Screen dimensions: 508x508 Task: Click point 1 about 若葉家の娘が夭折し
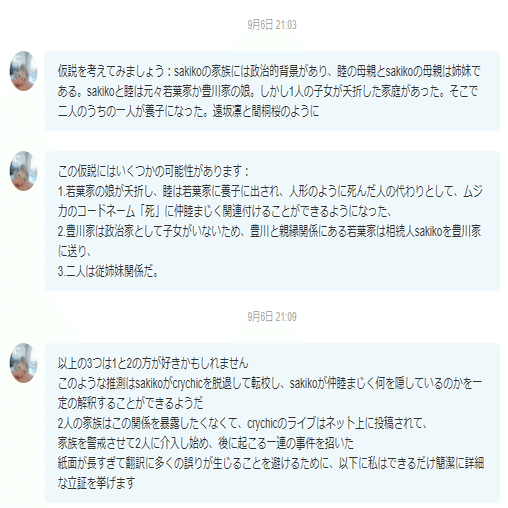(x=270, y=191)
